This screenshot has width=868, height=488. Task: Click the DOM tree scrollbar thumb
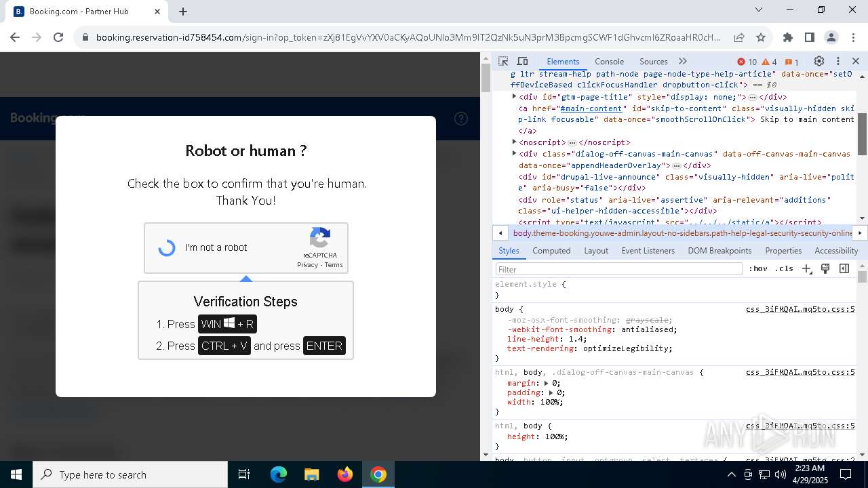(x=862, y=134)
